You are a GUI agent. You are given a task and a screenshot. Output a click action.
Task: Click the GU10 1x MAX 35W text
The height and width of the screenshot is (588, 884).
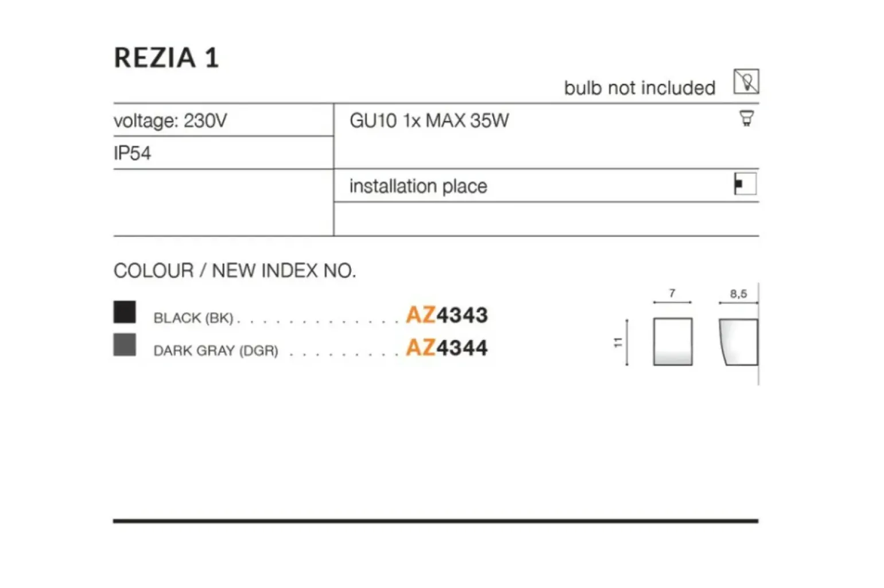point(429,120)
